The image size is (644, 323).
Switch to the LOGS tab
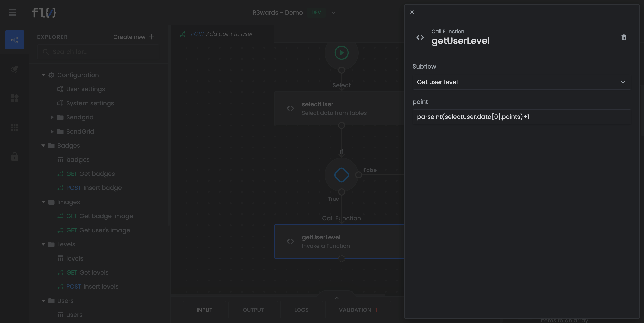click(x=301, y=310)
